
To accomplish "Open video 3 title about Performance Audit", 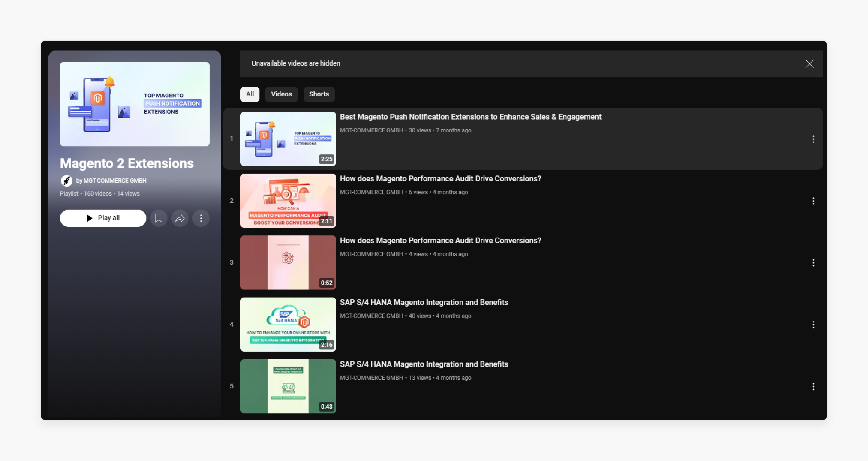I will (440, 240).
